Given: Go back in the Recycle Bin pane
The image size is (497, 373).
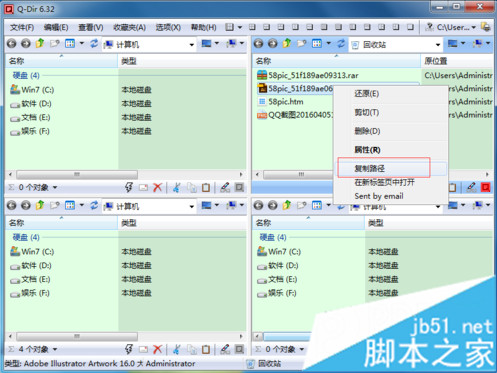Looking at the screenshot, I should pyautogui.click(x=258, y=44).
